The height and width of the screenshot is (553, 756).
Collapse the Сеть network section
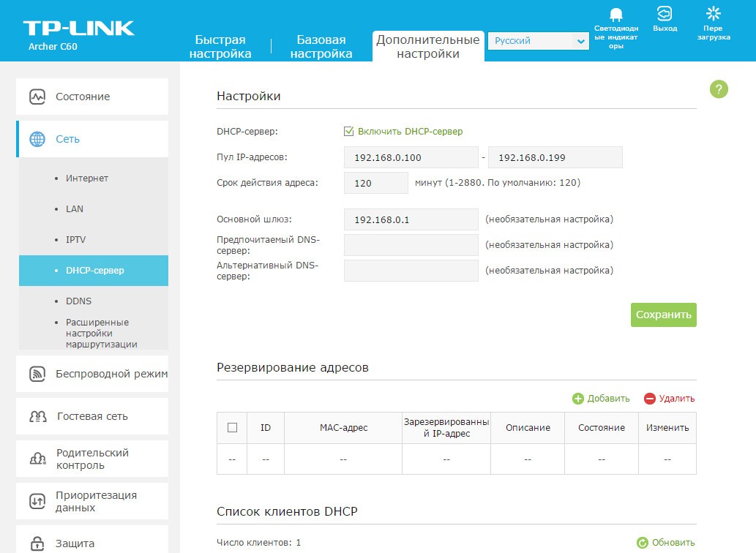[92, 139]
